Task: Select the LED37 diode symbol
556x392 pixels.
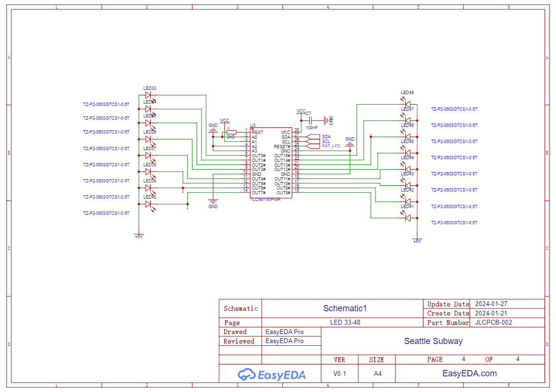Action: [149, 155]
